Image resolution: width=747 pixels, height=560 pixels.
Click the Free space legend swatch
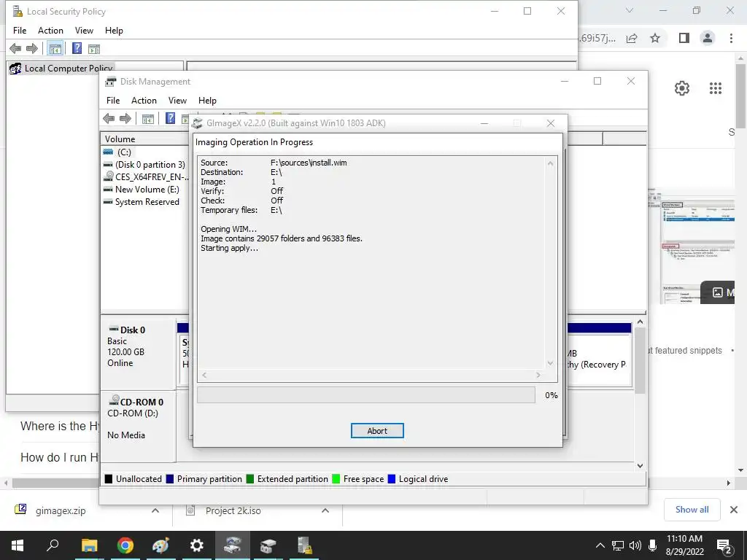336,479
